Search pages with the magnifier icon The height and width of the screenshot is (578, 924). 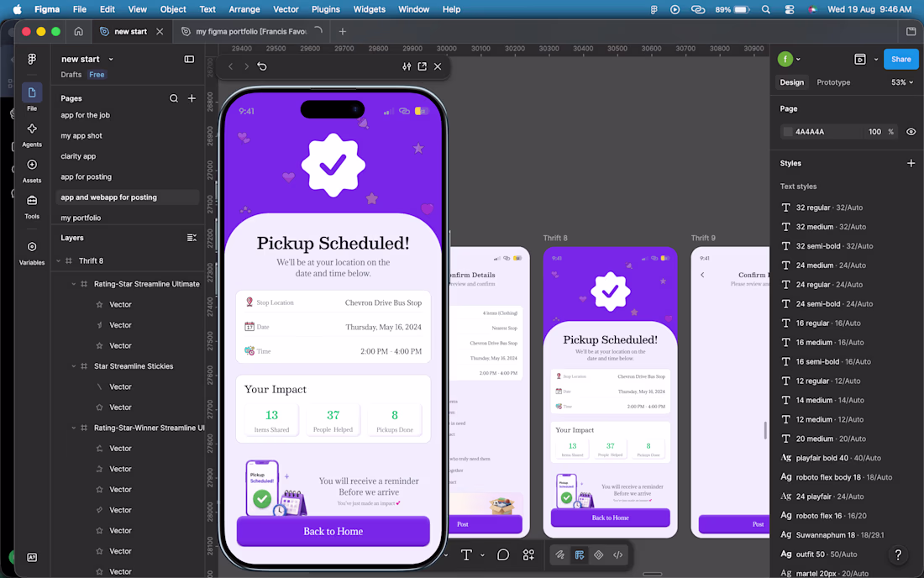tap(174, 98)
